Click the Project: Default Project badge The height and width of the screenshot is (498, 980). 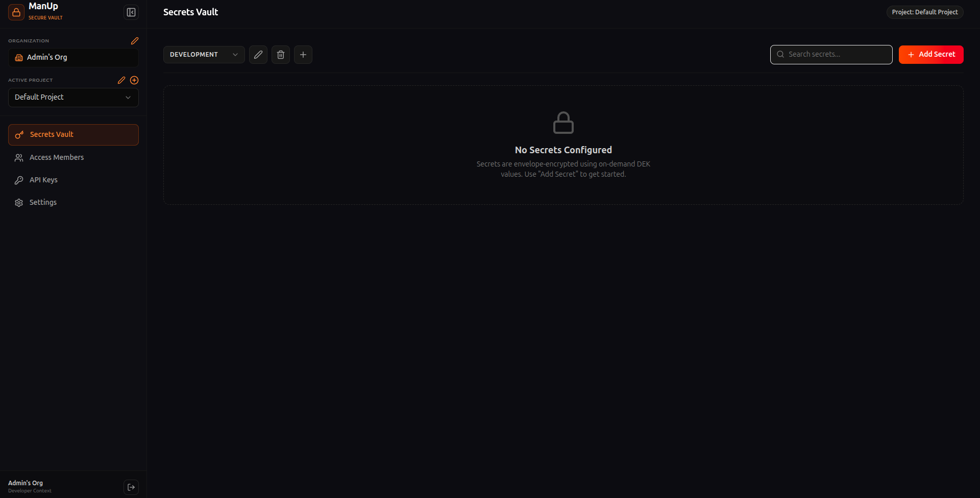(925, 12)
